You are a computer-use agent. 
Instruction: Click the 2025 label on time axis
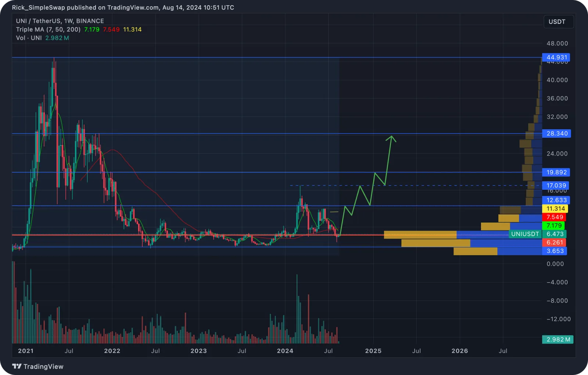(x=373, y=351)
